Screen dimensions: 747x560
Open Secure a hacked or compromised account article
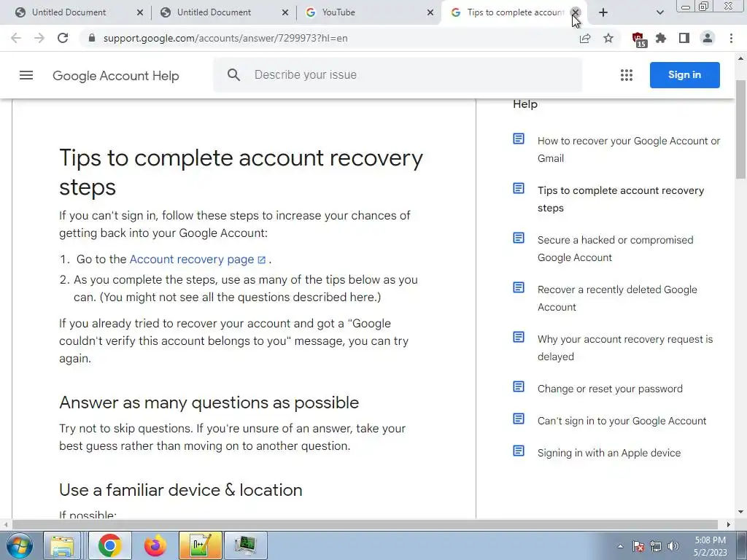[x=615, y=249]
